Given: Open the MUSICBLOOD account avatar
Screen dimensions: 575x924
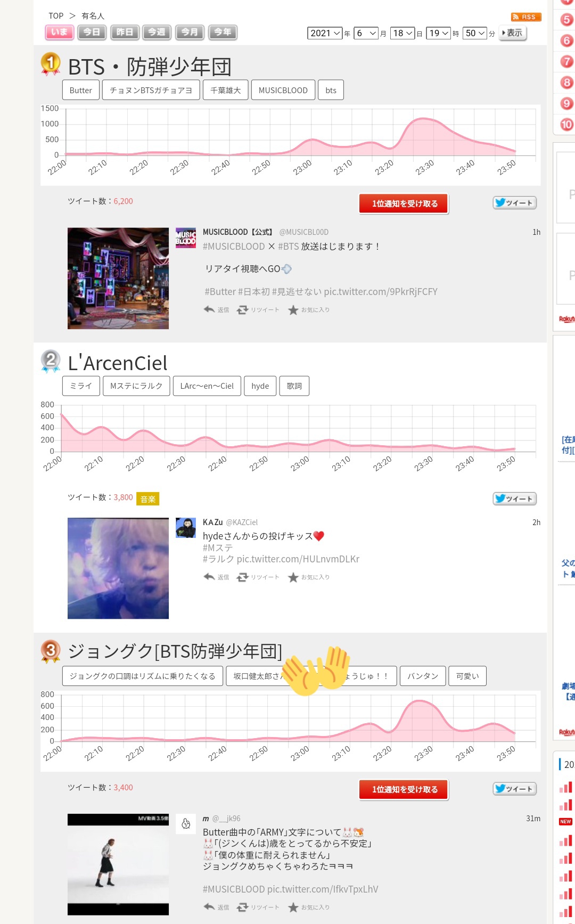Looking at the screenshot, I should tap(186, 238).
